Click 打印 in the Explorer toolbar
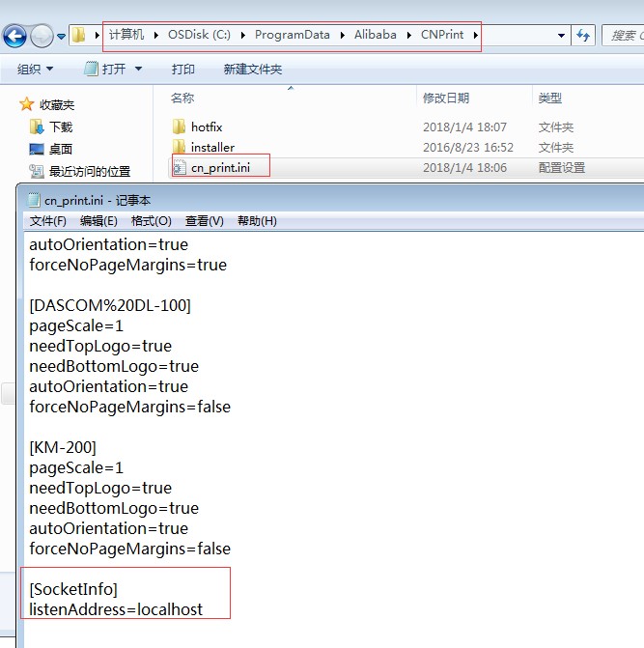Screen dimensions: 644x648 [x=183, y=69]
